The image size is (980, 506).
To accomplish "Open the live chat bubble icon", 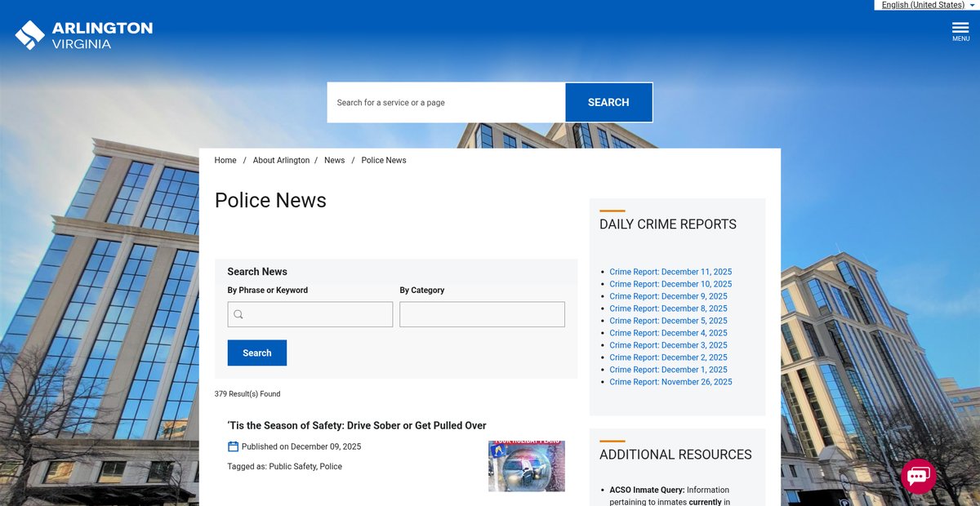I will 918,477.
